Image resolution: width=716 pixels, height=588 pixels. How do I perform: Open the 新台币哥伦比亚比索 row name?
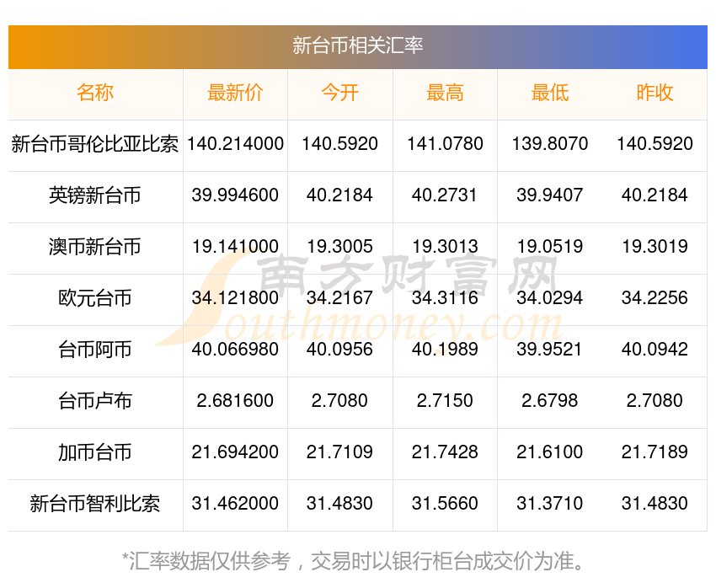[x=95, y=144]
